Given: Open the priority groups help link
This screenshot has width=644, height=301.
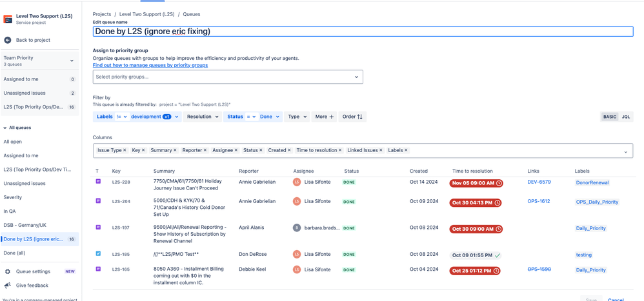Looking at the screenshot, I should tap(150, 65).
